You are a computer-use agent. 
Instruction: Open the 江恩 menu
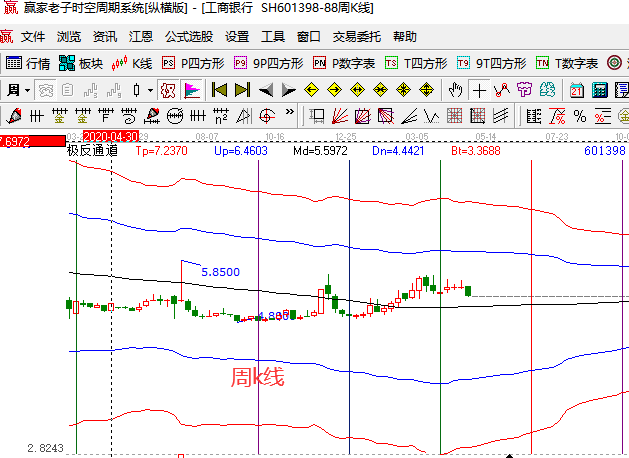click(141, 37)
